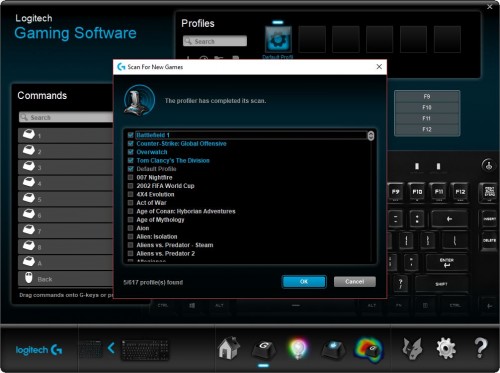Uncheck Counter-Strike: Global Offensive checkbox
Screen dimensions: 500x373
click(x=131, y=144)
